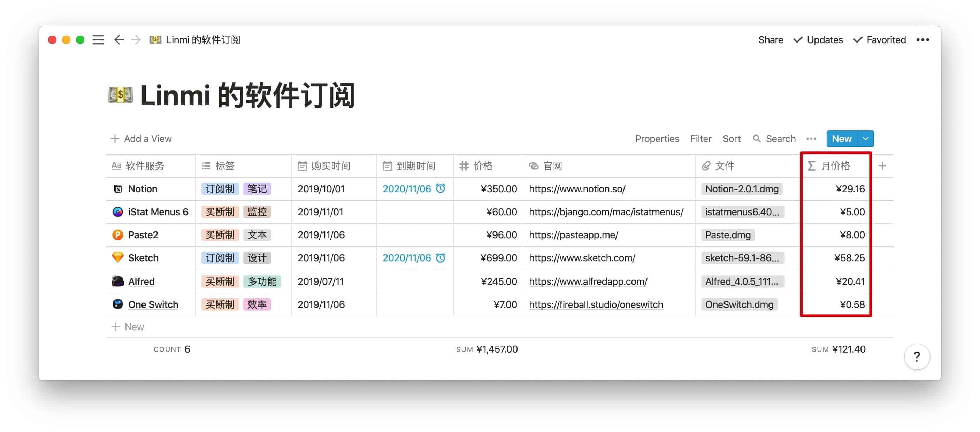Open the 购买时间 column header menu
980x432 pixels.
pyautogui.click(x=334, y=166)
